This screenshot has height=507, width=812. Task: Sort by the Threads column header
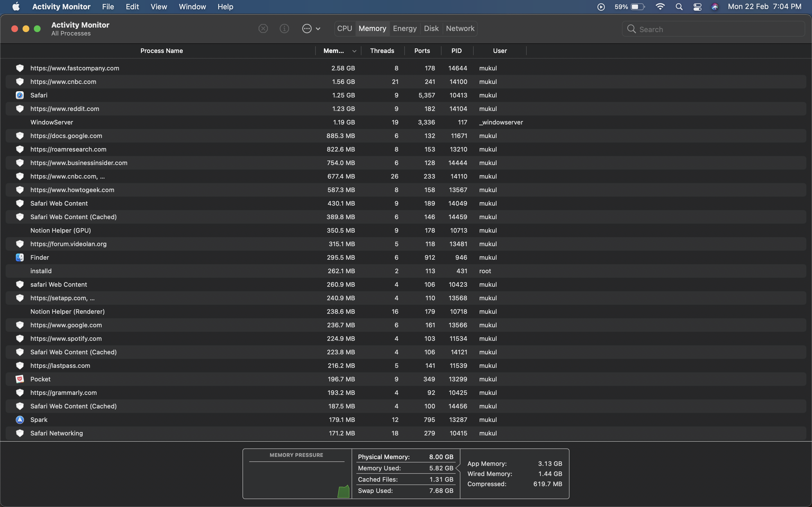pos(382,51)
